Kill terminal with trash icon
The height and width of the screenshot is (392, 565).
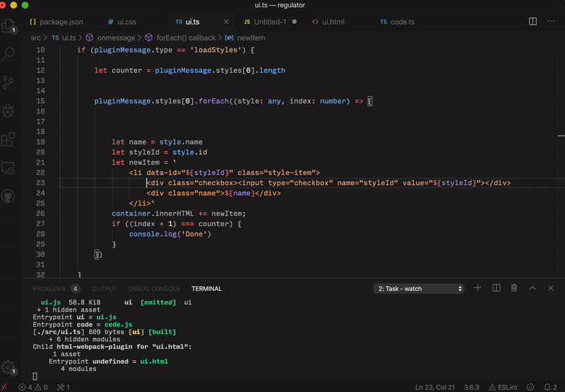[x=514, y=288]
